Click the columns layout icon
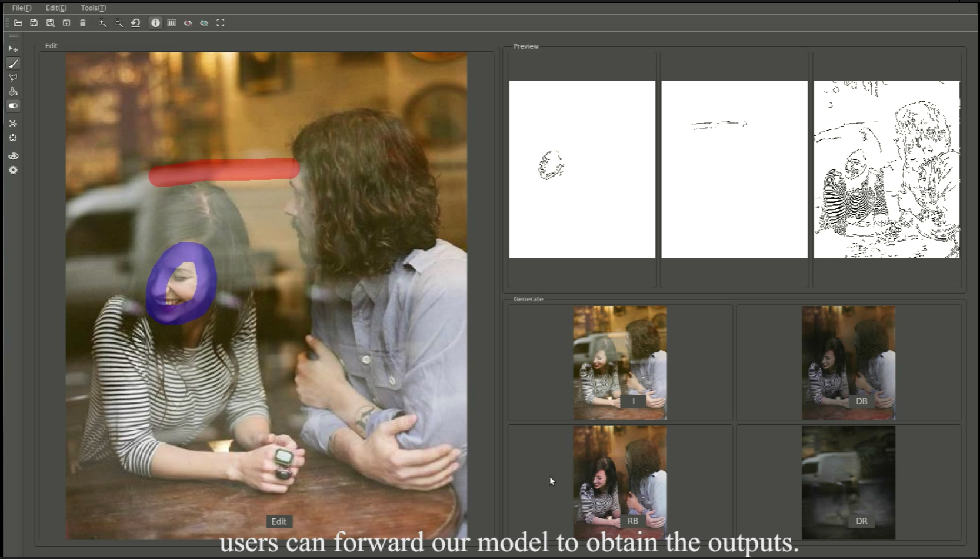The image size is (980, 559). click(x=172, y=23)
